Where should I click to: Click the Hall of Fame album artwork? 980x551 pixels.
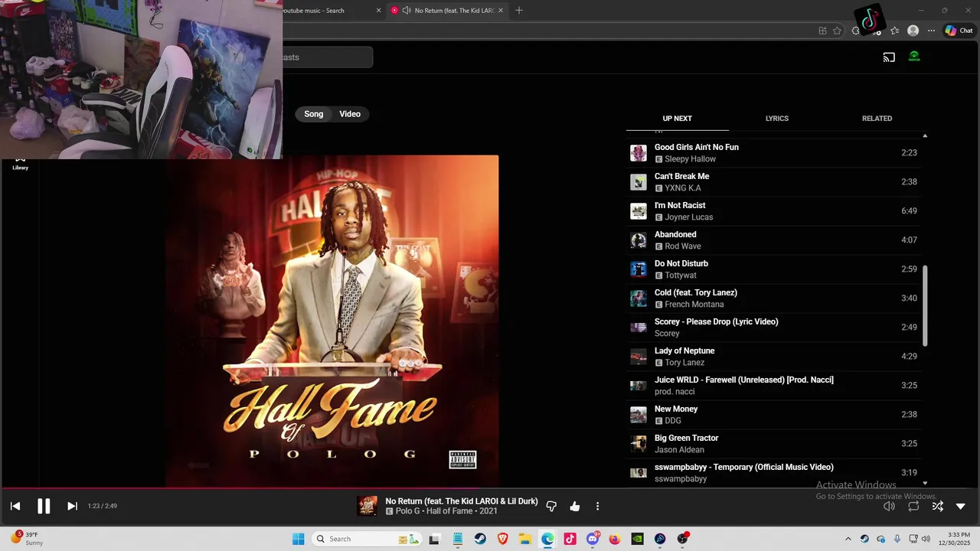[x=332, y=321]
